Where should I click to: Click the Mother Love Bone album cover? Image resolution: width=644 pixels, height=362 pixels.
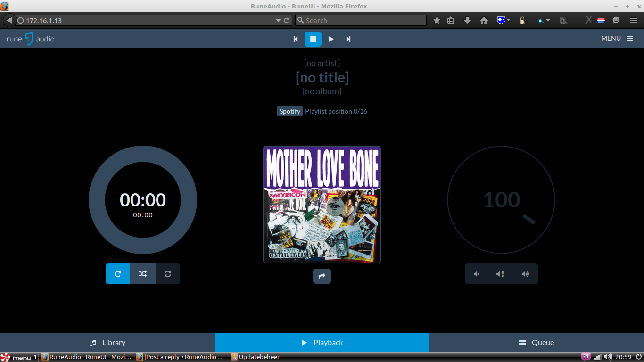tap(322, 205)
